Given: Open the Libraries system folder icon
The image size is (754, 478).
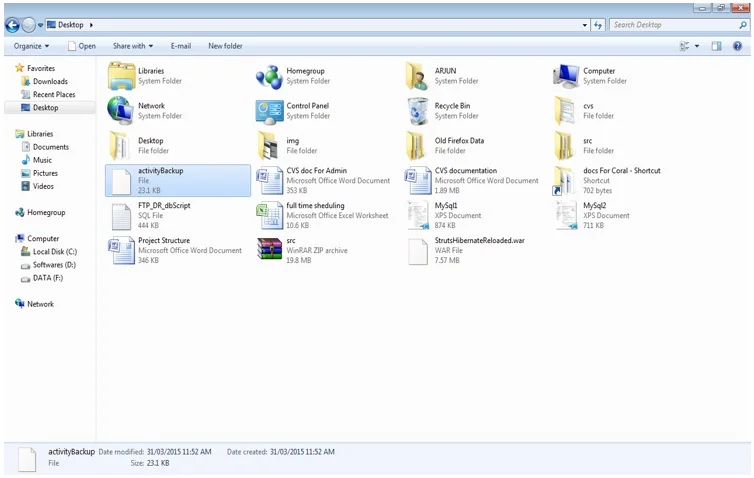Looking at the screenshot, I should pyautogui.click(x=121, y=76).
